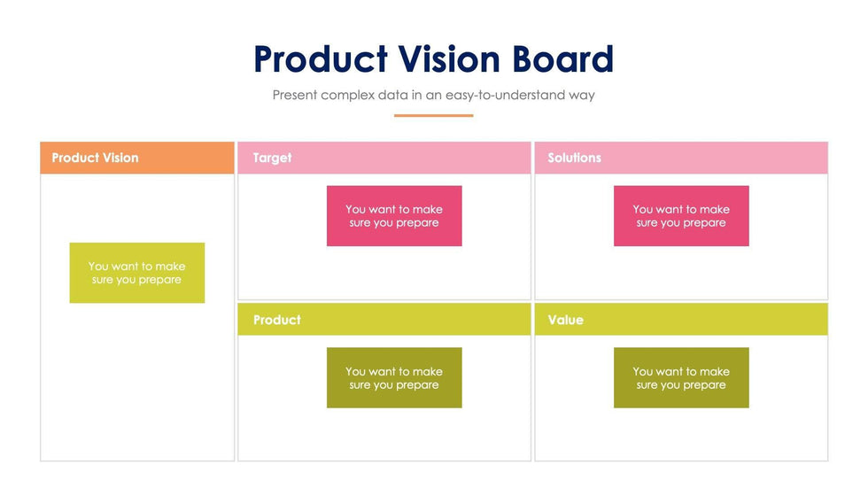Select the pink Solutions header bar
The width and height of the screenshot is (868, 488).
click(681, 158)
